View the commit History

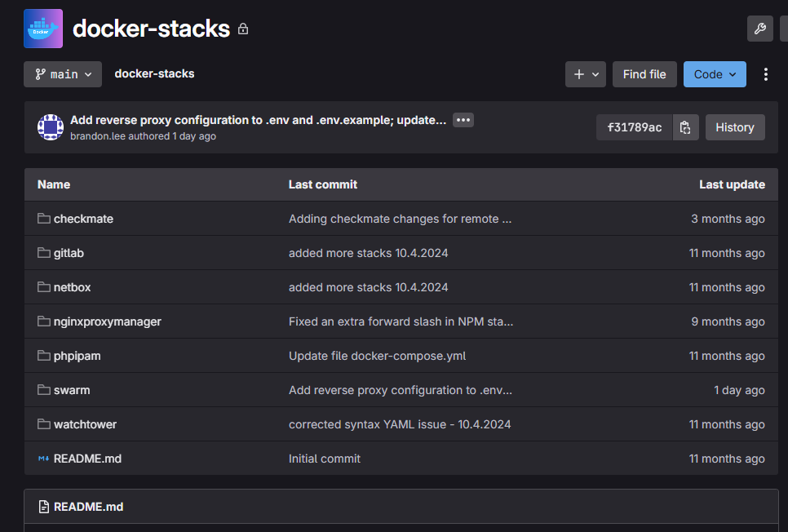tap(734, 127)
